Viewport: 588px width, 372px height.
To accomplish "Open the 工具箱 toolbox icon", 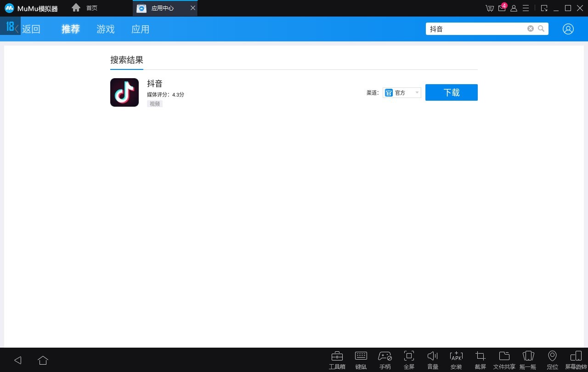I will coord(337,360).
